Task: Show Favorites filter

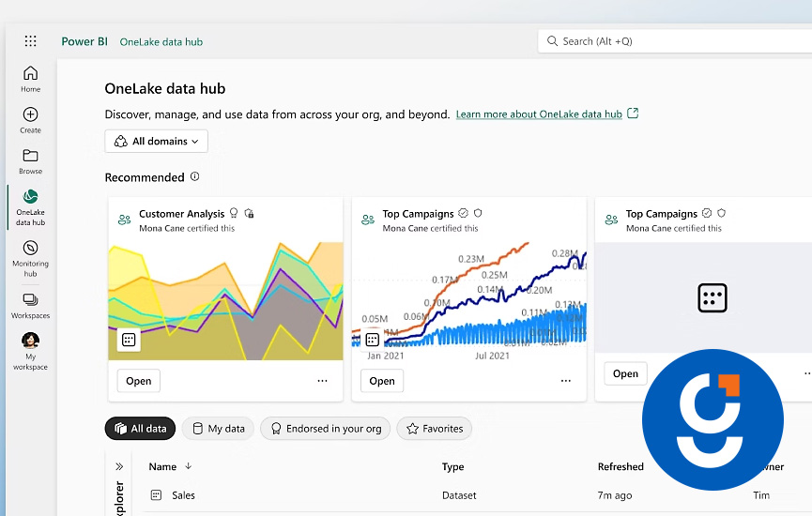Action: (434, 429)
